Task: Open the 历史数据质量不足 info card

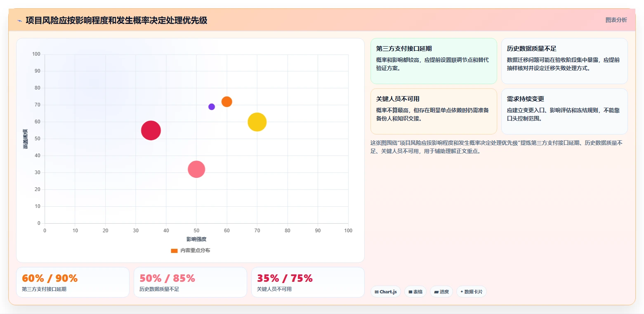Action: pos(564,61)
